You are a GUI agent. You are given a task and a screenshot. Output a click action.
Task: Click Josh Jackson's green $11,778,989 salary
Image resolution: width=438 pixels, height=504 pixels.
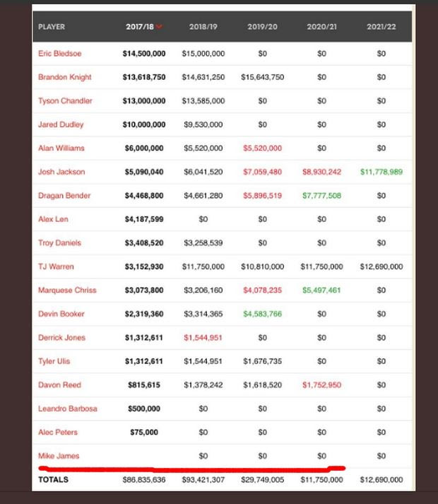pos(381,172)
